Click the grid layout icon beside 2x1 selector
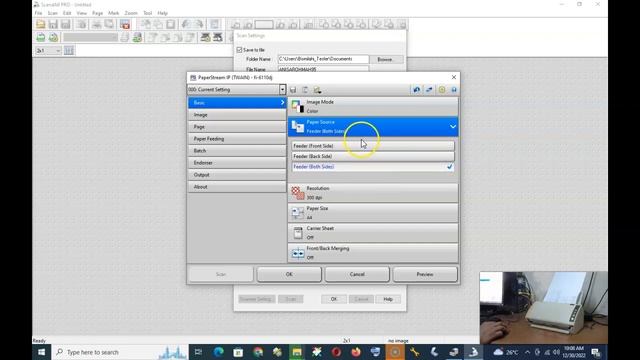The height and width of the screenshot is (360, 640). (69, 51)
